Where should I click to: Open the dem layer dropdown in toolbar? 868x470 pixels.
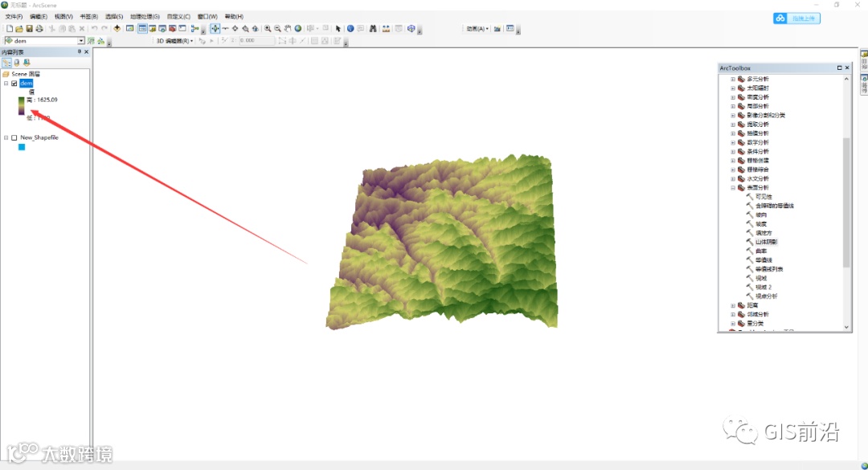click(81, 40)
